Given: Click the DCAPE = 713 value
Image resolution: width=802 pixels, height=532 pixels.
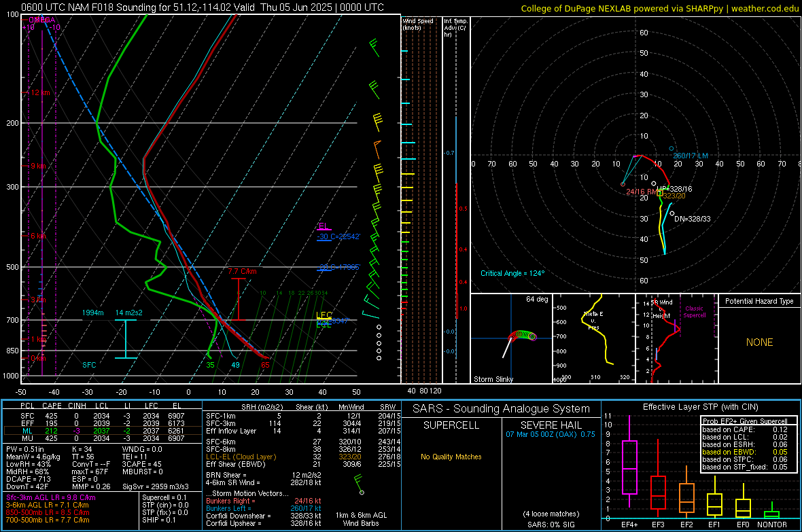Looking at the screenshot, I should pos(28,479).
